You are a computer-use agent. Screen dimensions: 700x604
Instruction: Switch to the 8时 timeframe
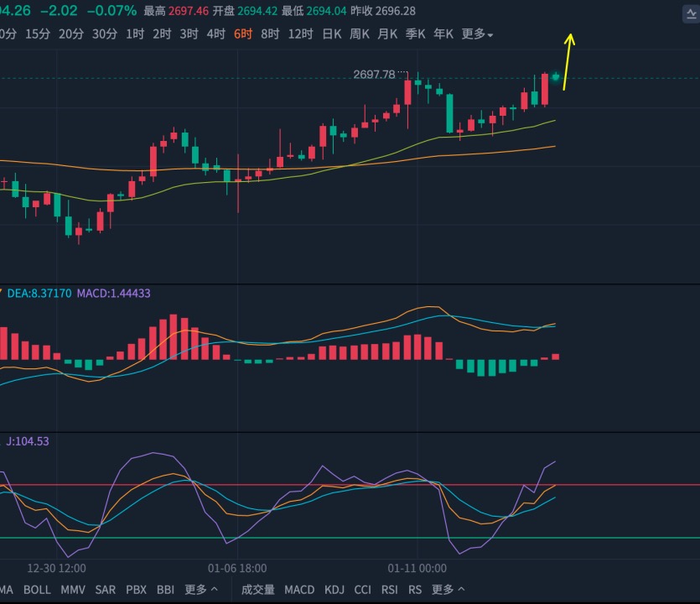click(270, 34)
